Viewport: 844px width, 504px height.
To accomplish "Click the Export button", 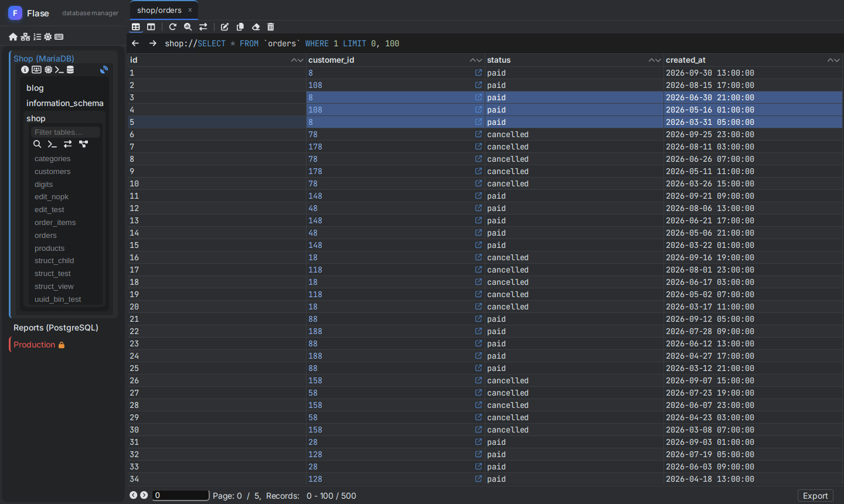I will tap(815, 496).
